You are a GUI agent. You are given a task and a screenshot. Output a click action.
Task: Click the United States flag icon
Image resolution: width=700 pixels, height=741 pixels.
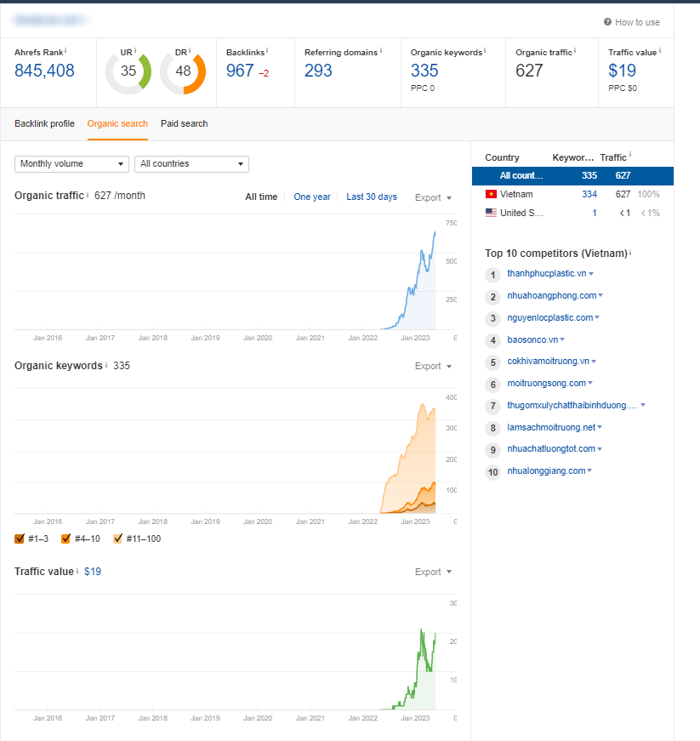click(491, 213)
